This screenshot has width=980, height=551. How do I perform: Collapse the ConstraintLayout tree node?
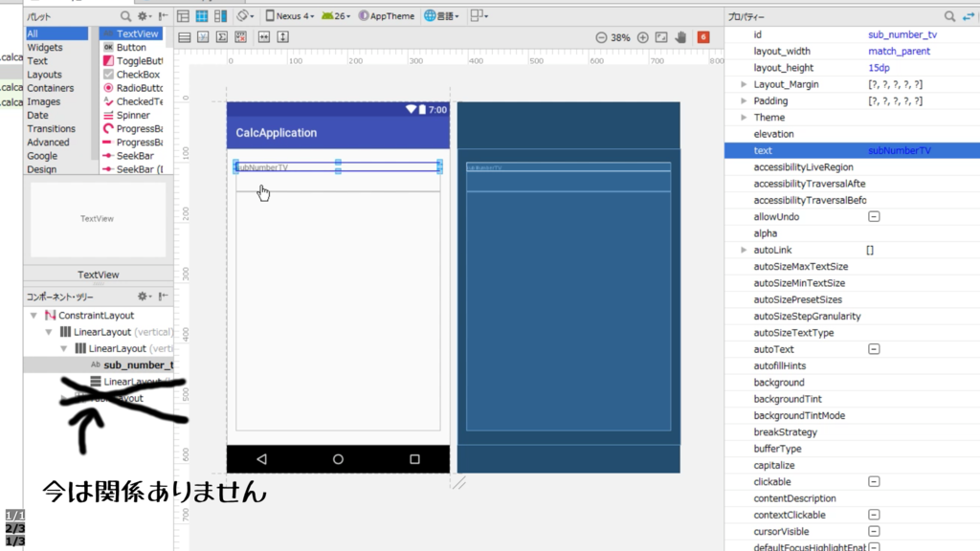pos(33,316)
